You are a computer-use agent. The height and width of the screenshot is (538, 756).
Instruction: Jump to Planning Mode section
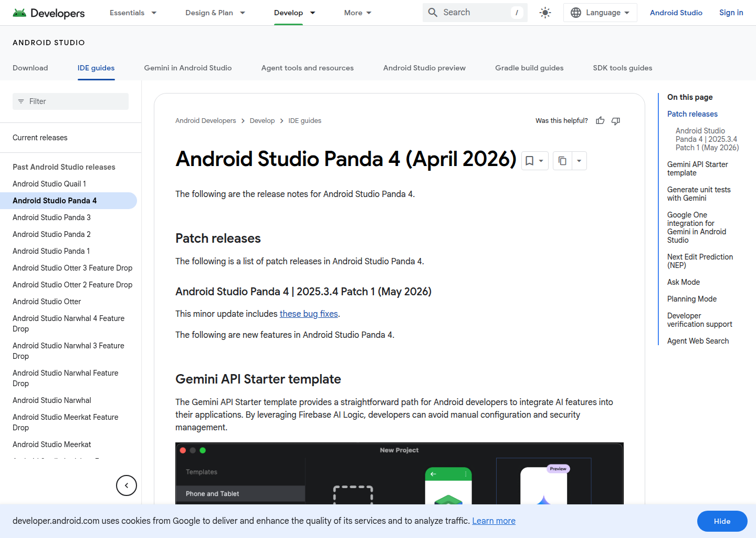[x=692, y=299]
